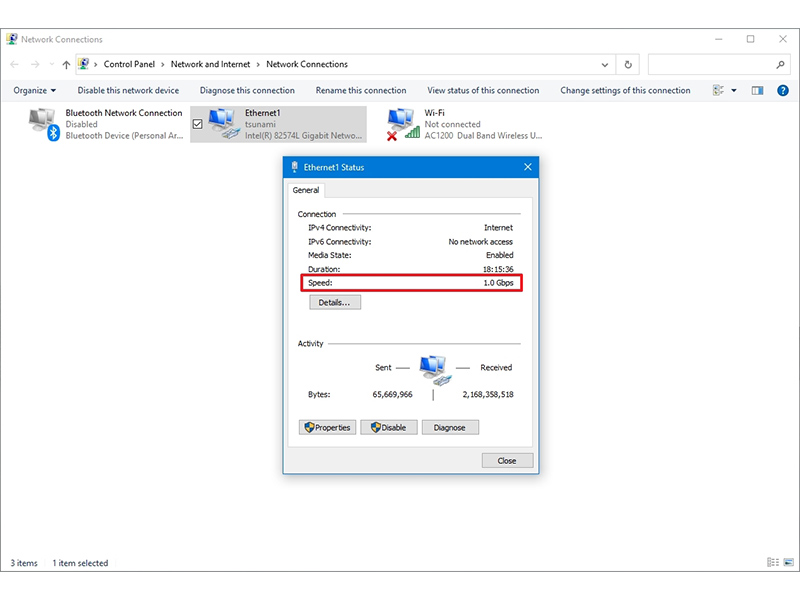Click the change your view icon
Image resolution: width=800 pixels, height=600 pixels.
(x=718, y=90)
